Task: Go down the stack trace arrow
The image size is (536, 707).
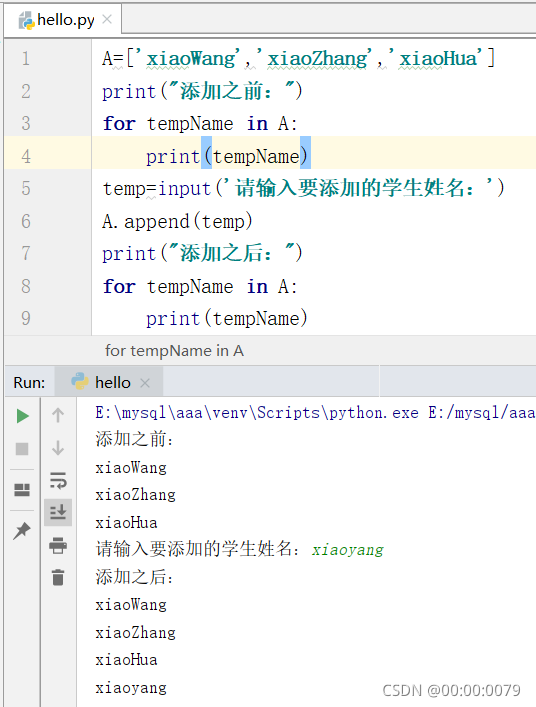Action: tap(58, 448)
